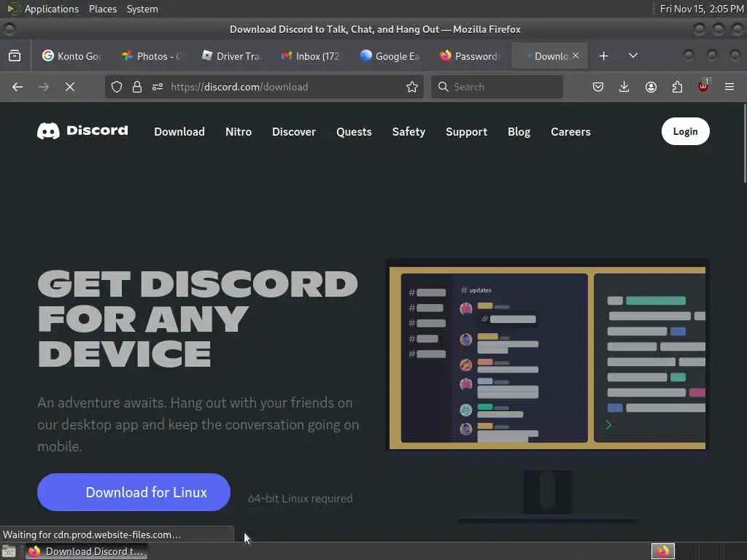This screenshot has width=747, height=560.
Task: Select Download Discord taskbar window button
Action: click(86, 551)
